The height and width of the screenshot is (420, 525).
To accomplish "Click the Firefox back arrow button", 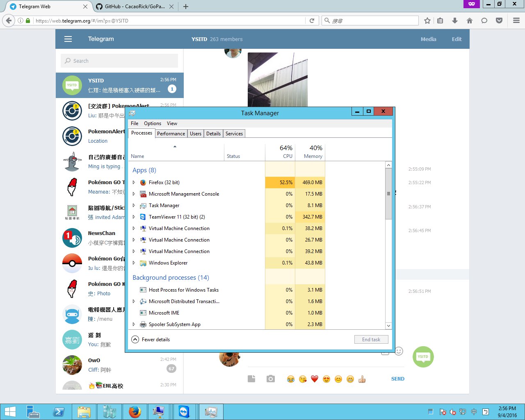I will click(9, 21).
